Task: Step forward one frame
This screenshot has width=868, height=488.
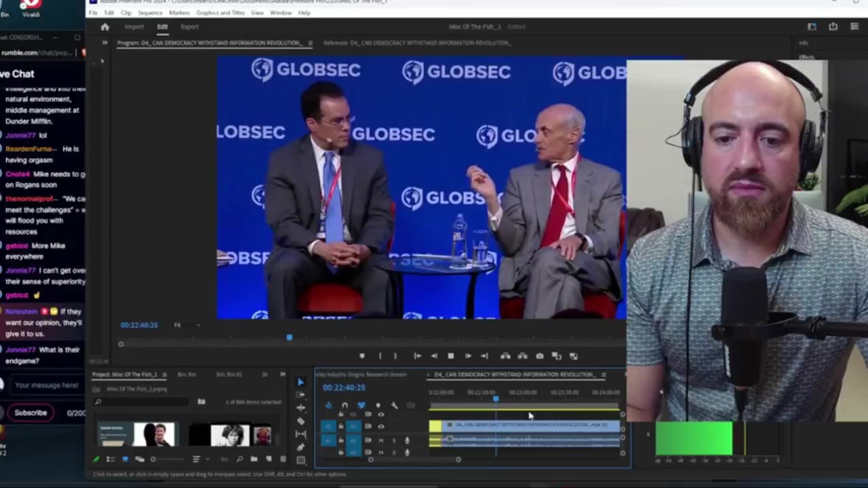Action: [468, 356]
